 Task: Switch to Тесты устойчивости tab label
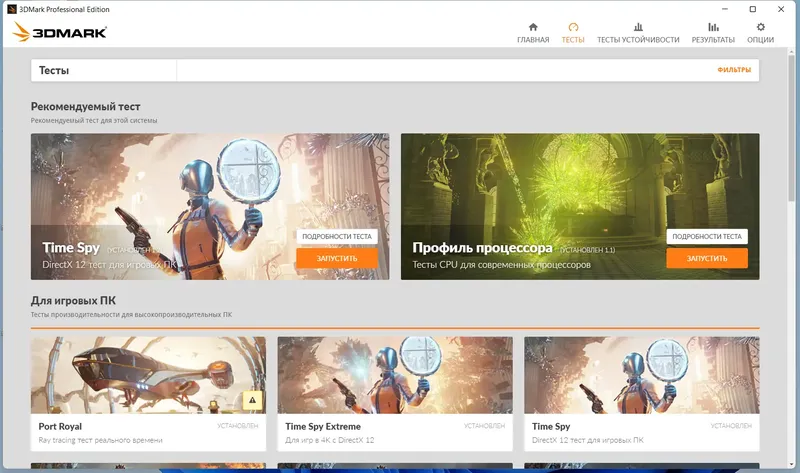[638, 40]
